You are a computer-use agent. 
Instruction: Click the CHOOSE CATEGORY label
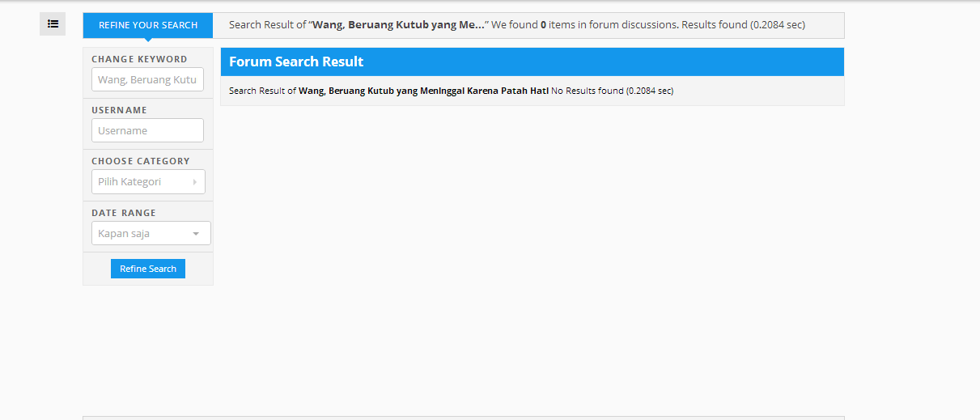[x=141, y=161]
